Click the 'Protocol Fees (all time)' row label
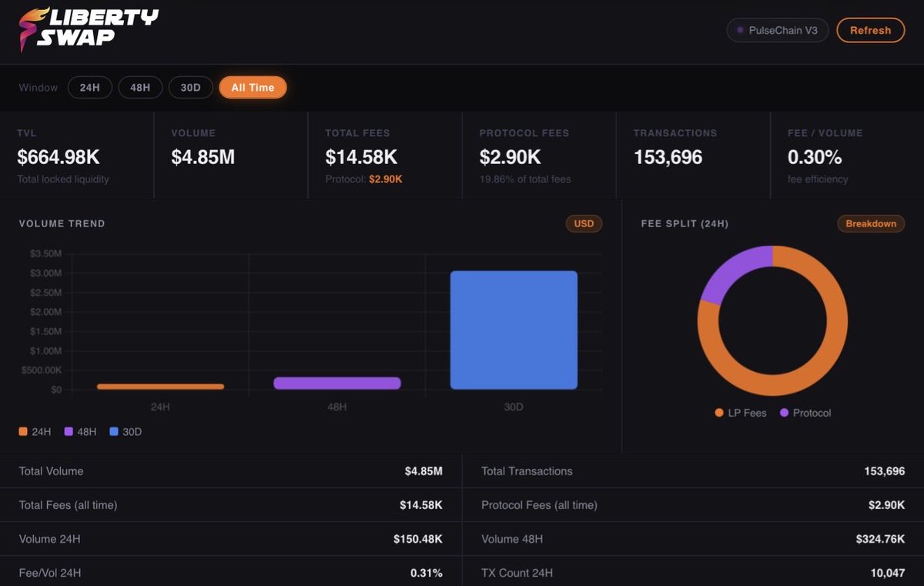This screenshot has height=586, width=924. (539, 505)
